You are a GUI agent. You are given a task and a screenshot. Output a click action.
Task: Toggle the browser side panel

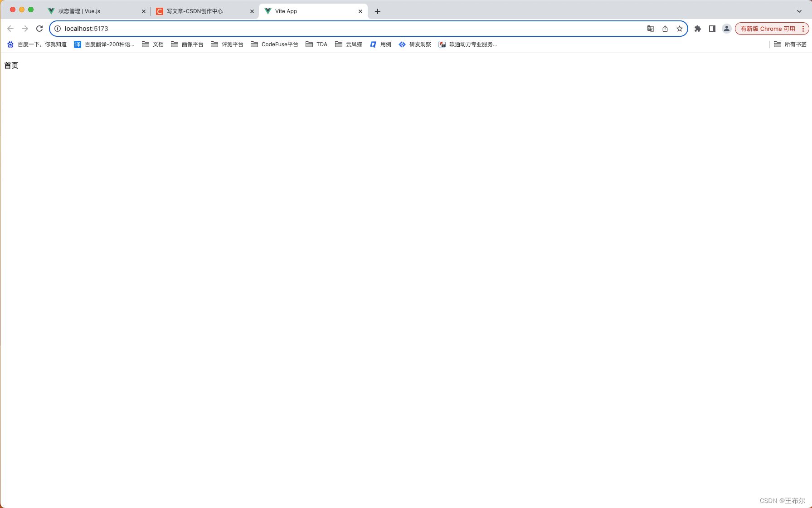(x=712, y=29)
